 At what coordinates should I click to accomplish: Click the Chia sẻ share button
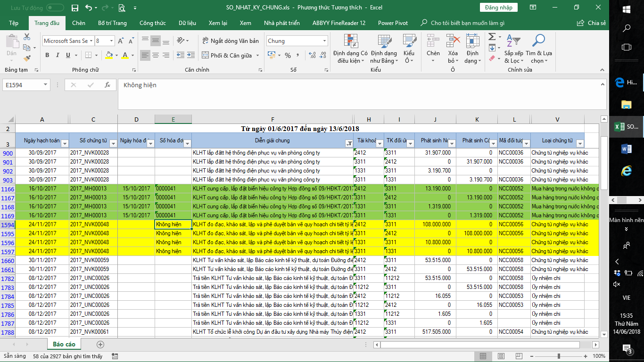[x=592, y=23]
